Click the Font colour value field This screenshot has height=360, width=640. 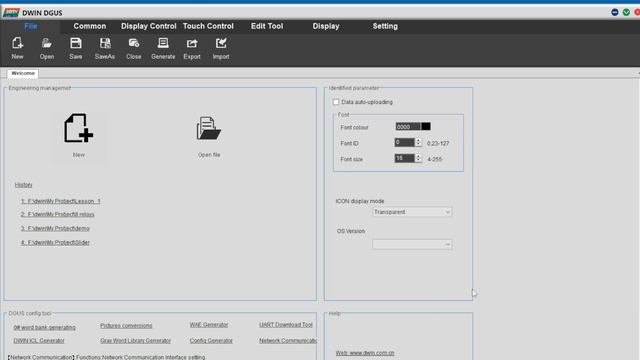(407, 127)
